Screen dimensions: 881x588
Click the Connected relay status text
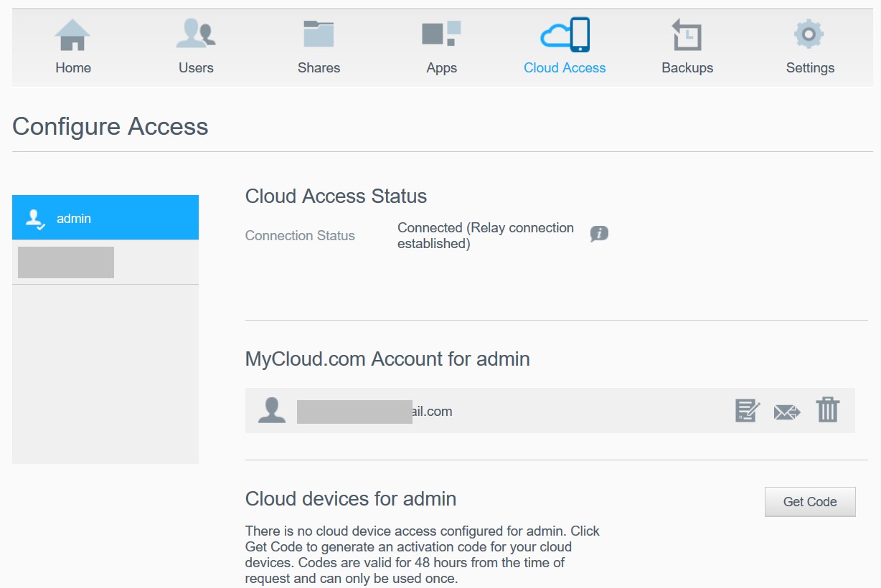coord(486,235)
